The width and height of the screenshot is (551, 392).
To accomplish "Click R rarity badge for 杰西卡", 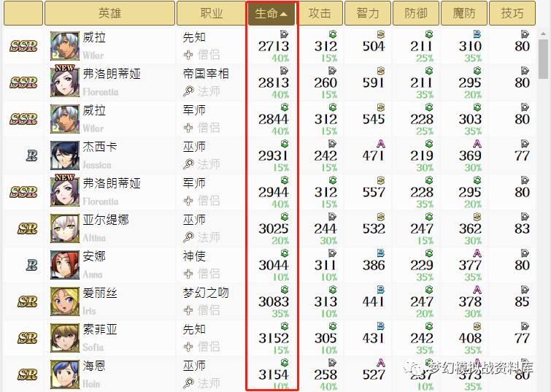I will (31, 155).
